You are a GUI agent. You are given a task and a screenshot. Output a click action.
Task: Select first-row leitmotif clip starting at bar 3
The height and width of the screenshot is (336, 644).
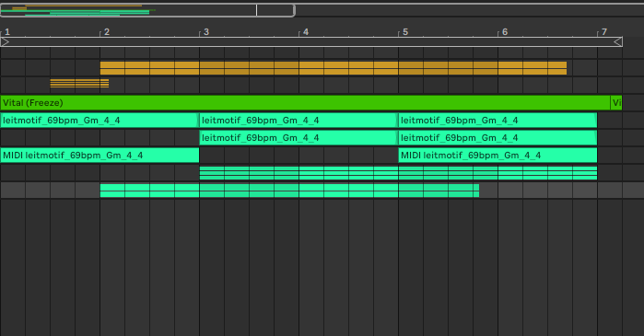coord(299,121)
